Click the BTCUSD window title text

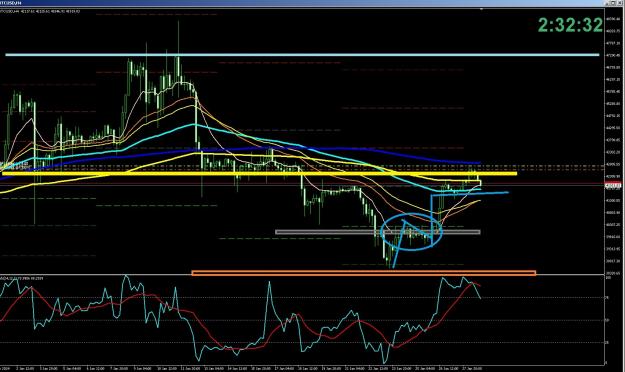(x=11, y=3)
